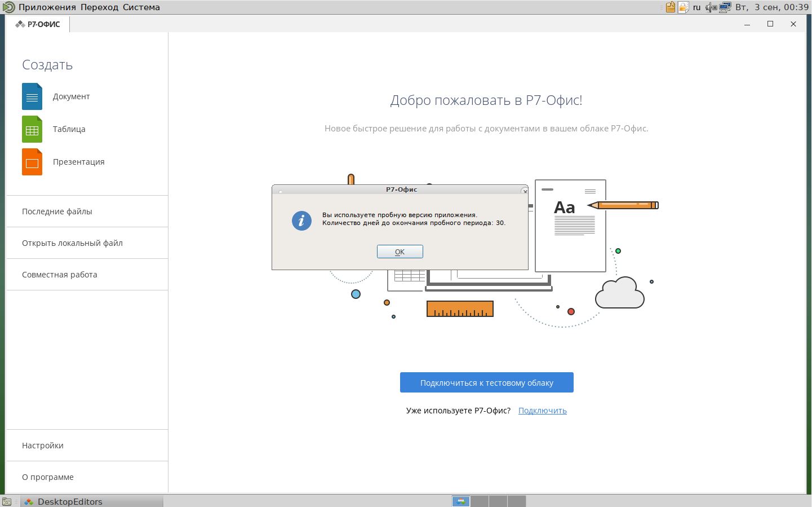Open the Приложения menu
812x507 pixels.
pos(47,7)
